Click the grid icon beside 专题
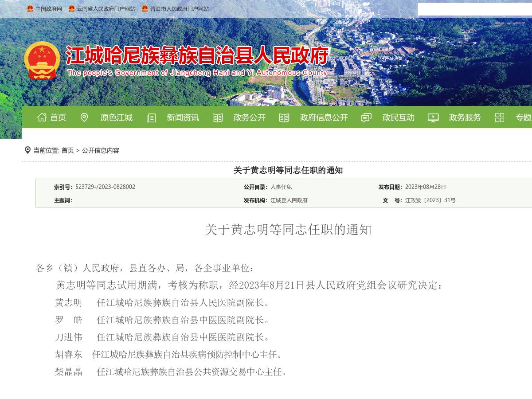Screen dimensions: 532x399 point(499,117)
